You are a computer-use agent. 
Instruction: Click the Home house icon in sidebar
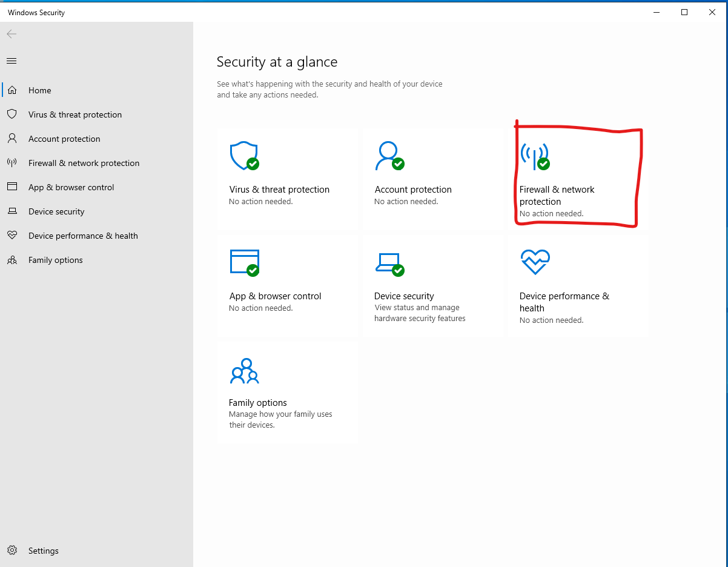point(12,90)
